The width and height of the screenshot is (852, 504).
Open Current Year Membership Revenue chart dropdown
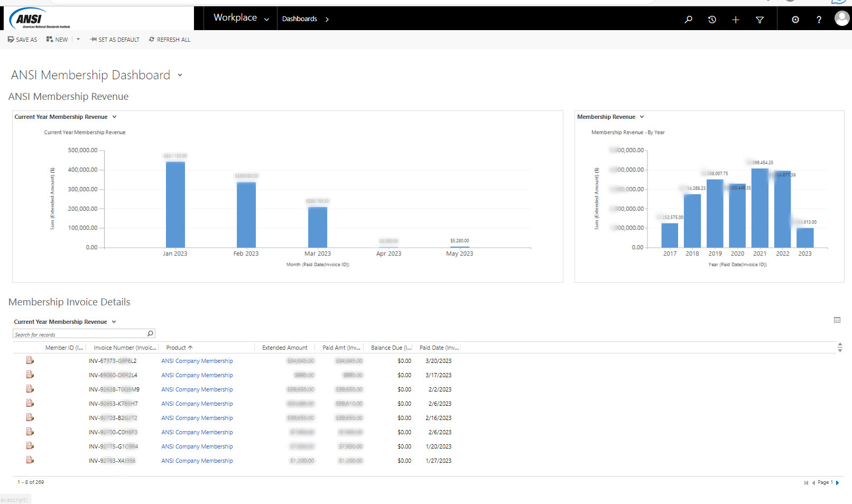pyautogui.click(x=114, y=117)
